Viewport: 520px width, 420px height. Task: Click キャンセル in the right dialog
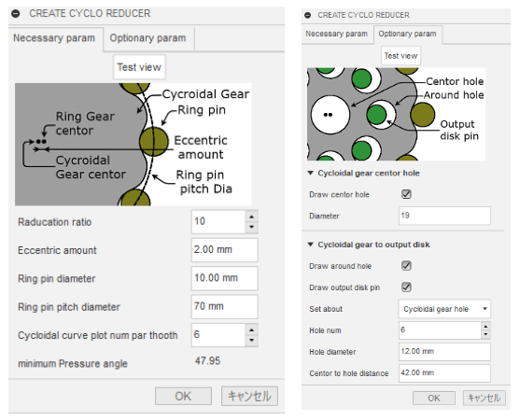tap(485, 398)
